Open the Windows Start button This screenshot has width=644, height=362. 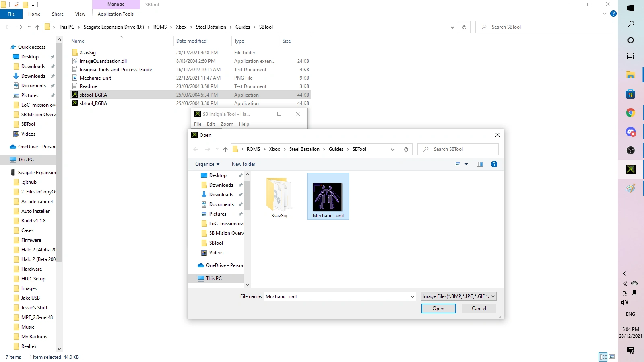click(631, 8)
